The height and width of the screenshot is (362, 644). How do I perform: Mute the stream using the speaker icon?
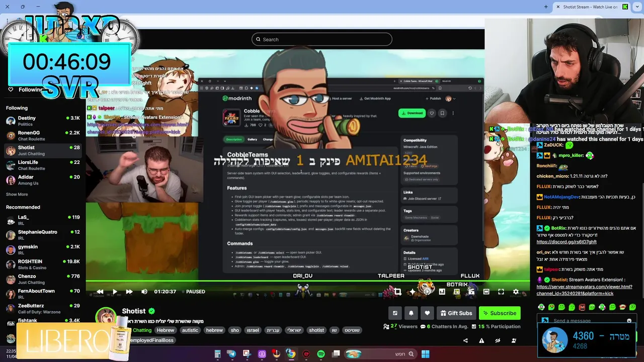(x=144, y=292)
